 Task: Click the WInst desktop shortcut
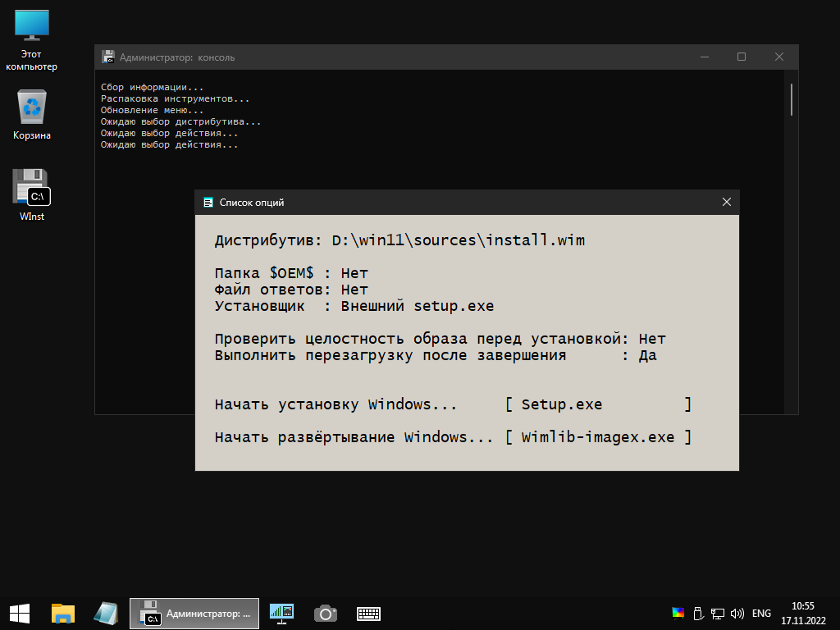coord(32,194)
